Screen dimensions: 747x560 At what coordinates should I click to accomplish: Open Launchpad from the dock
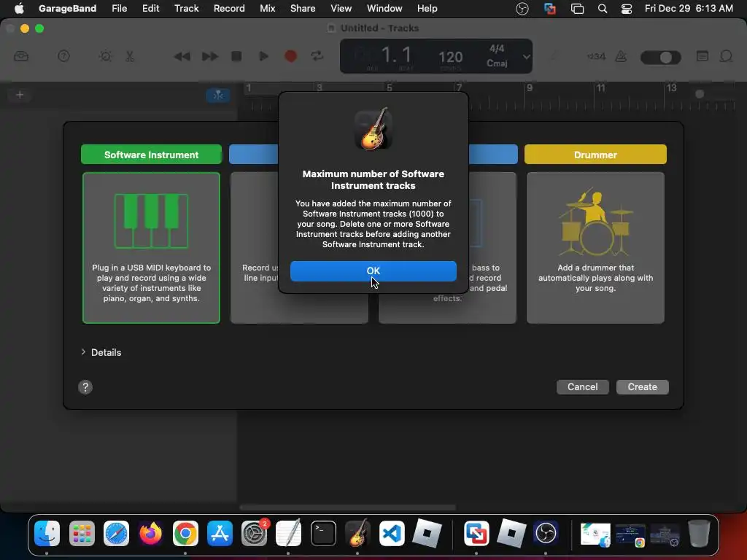(82, 533)
